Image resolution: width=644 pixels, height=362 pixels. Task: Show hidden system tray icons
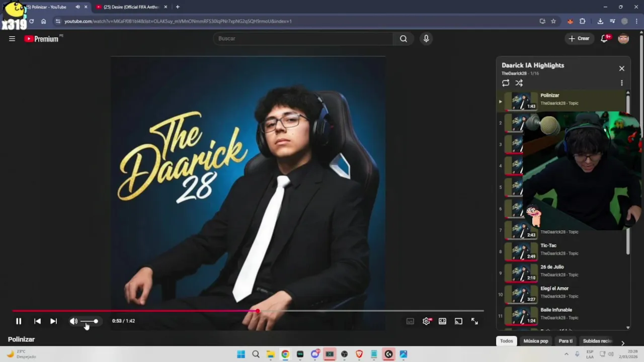click(566, 354)
